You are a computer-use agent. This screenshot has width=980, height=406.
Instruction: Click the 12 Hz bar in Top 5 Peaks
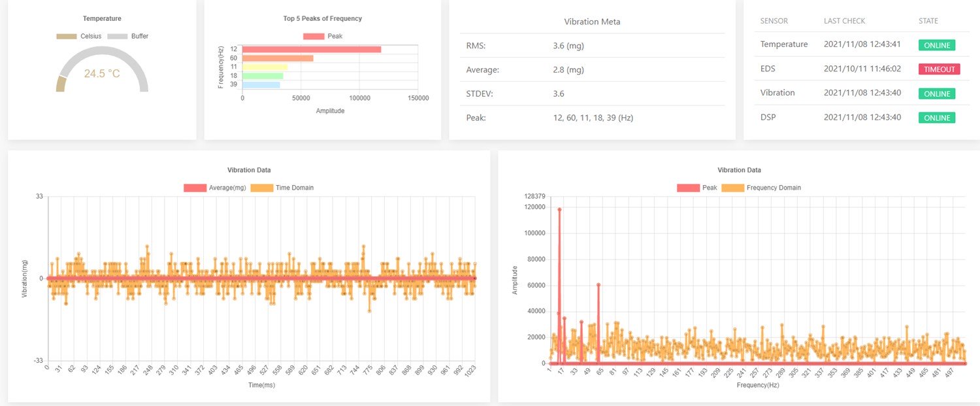pos(312,49)
